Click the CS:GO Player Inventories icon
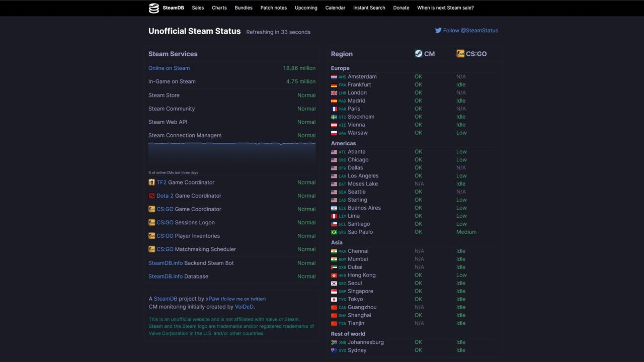 tap(152, 236)
